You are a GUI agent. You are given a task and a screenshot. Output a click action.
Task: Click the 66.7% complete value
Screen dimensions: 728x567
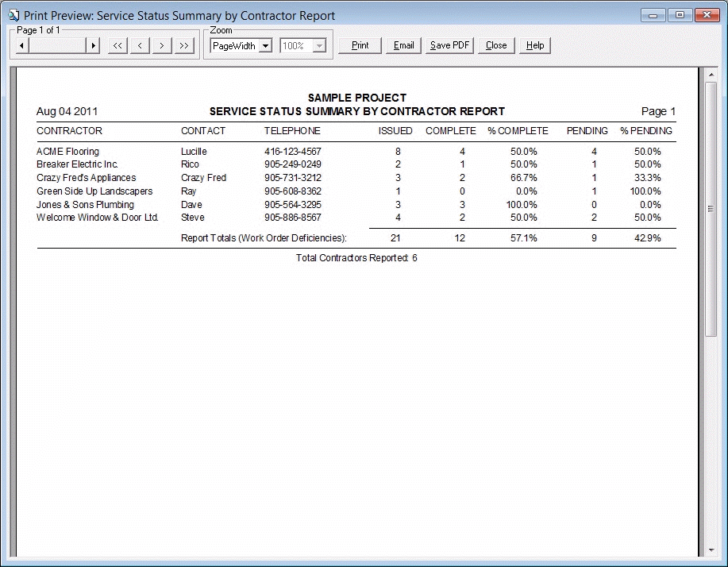pyautogui.click(x=524, y=178)
